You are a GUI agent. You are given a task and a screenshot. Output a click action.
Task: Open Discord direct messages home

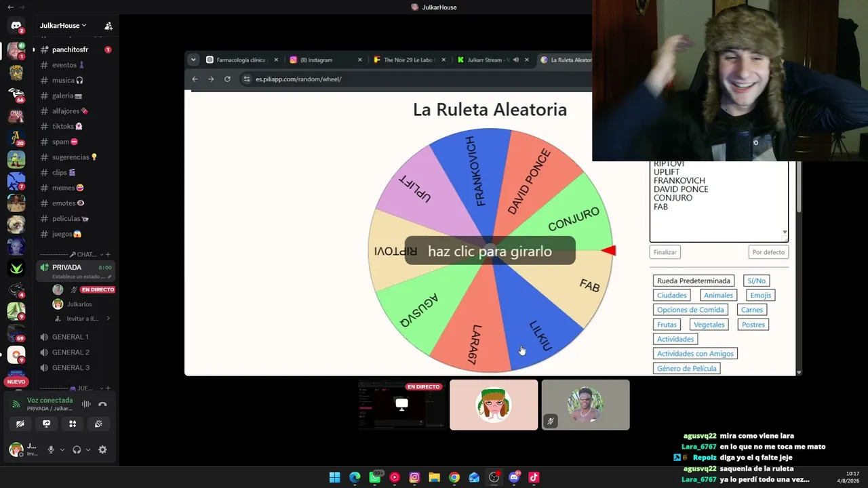pos(16,26)
